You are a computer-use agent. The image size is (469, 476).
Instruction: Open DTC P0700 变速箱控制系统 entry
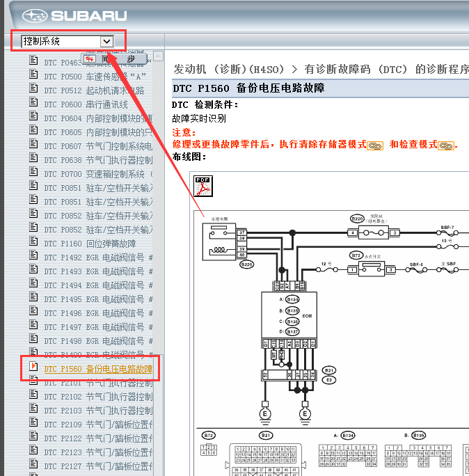(x=98, y=174)
